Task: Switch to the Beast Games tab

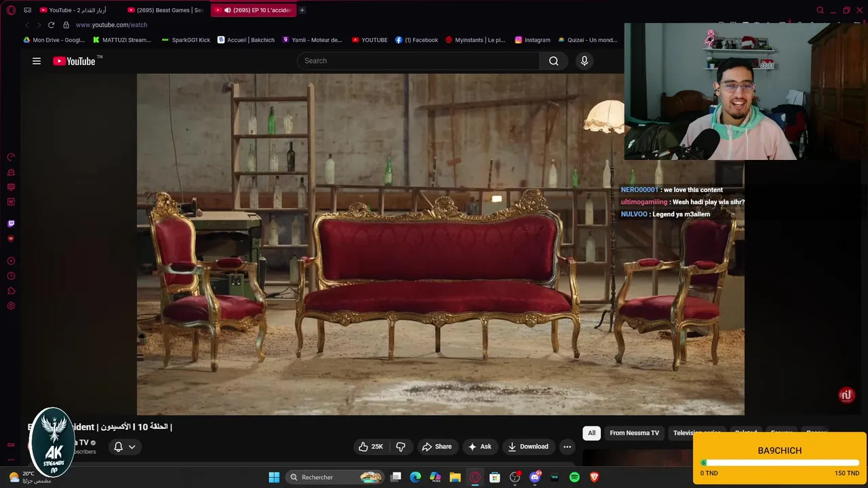Action: click(166, 10)
